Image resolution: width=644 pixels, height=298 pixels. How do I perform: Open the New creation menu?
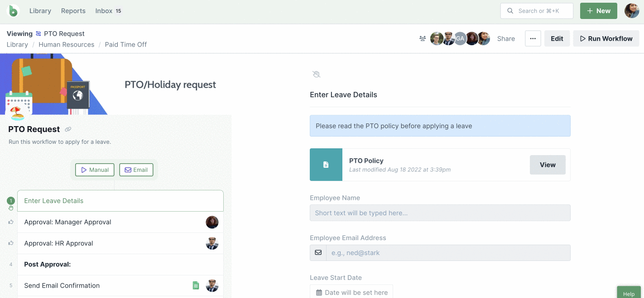pos(598,11)
